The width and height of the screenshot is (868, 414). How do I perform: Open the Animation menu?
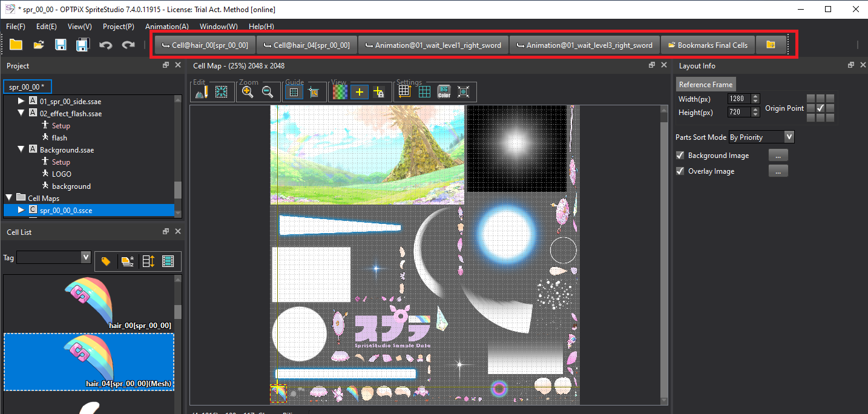(x=166, y=27)
